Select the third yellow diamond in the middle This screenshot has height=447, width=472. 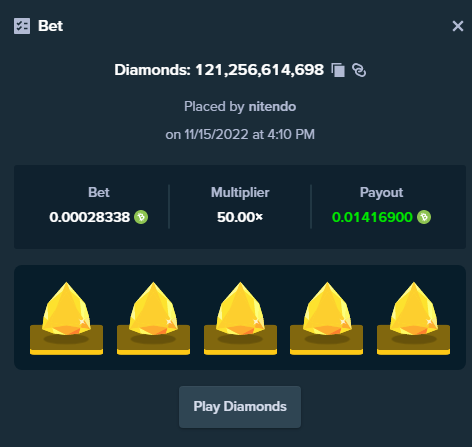(240, 318)
